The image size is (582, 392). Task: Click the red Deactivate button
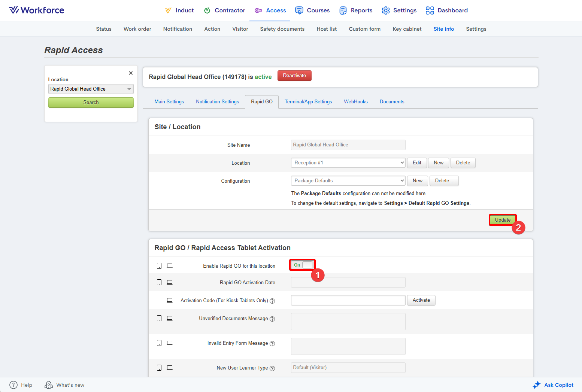[294, 75]
